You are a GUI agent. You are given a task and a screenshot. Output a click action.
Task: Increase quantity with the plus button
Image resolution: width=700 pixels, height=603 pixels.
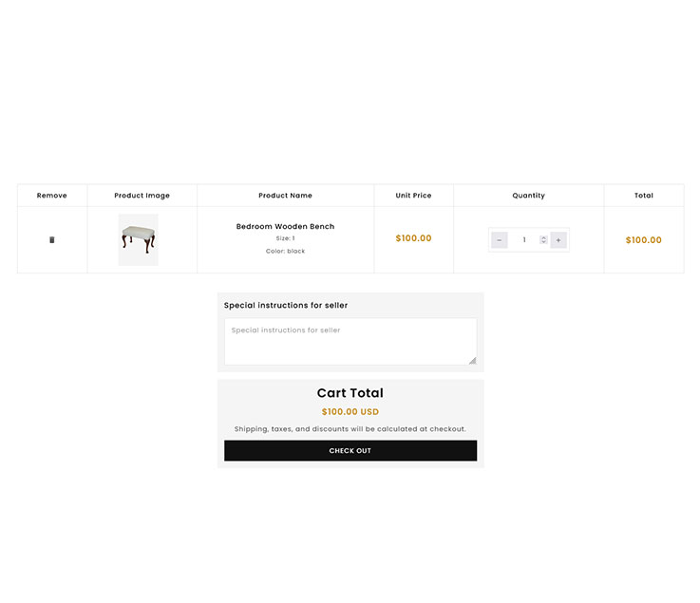pyautogui.click(x=558, y=240)
